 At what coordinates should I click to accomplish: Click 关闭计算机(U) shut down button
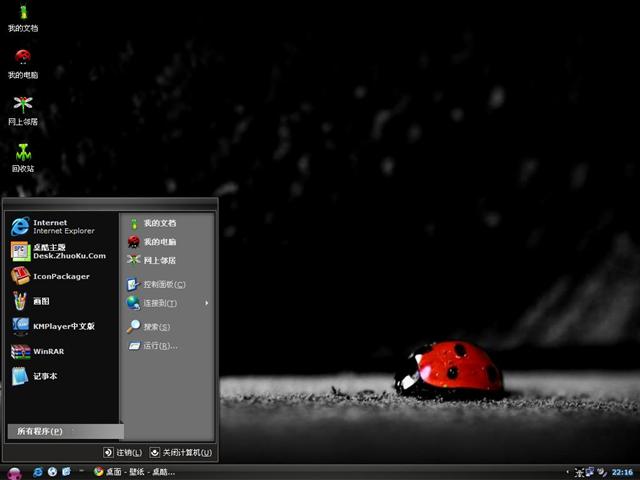181,452
